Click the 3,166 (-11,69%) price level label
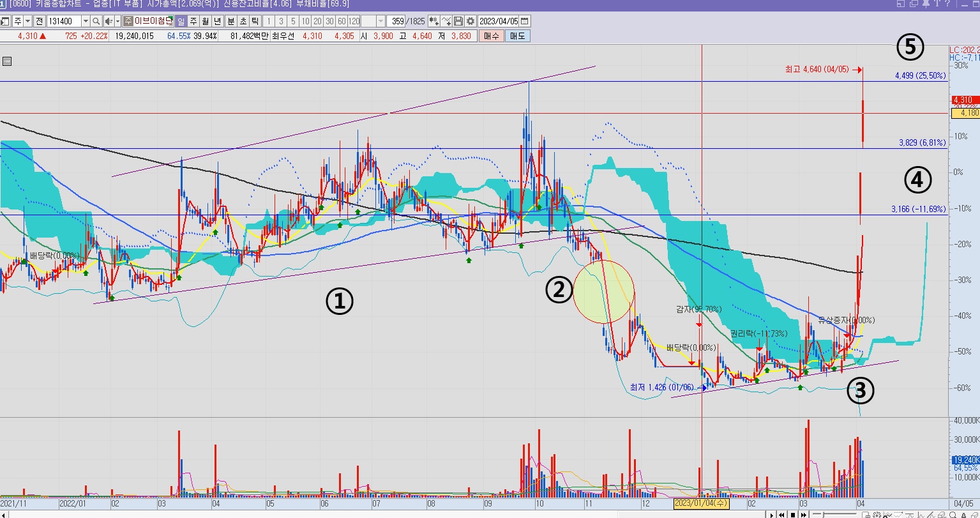980x518 pixels. [919, 209]
